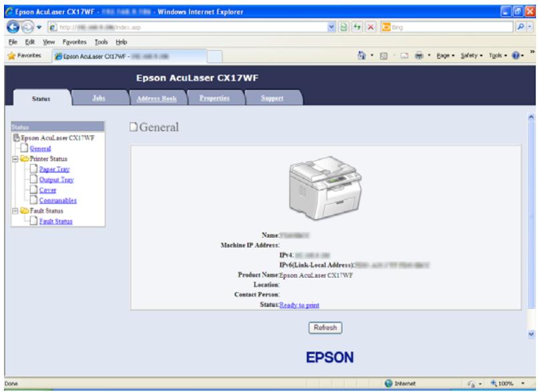Image resolution: width=538 pixels, height=392 pixels.
Task: Click the Protected Mode status icon
Action: [x=471, y=384]
